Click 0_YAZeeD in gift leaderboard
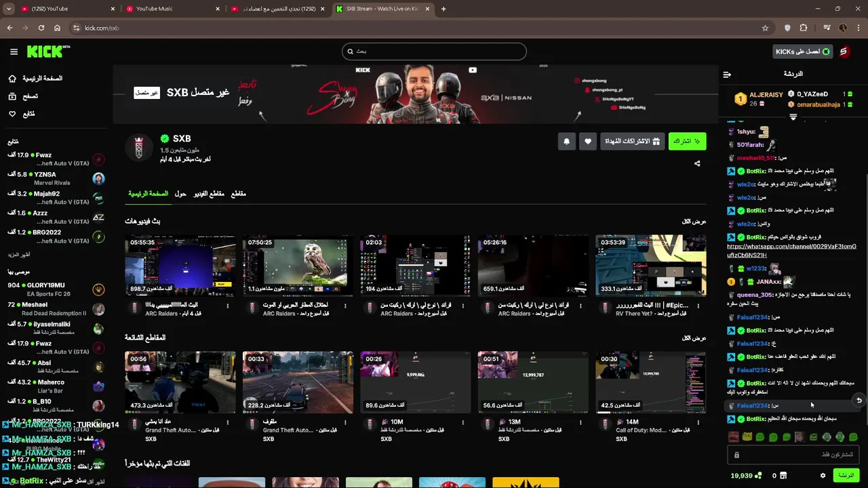 pyautogui.click(x=812, y=94)
